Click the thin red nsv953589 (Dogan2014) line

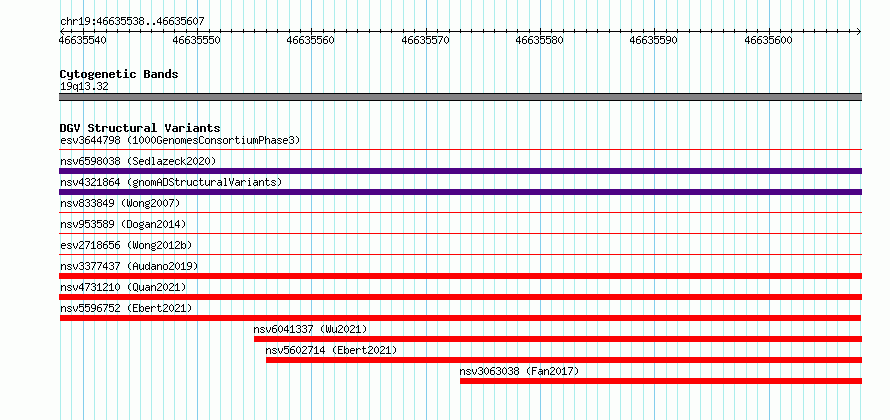(460, 234)
